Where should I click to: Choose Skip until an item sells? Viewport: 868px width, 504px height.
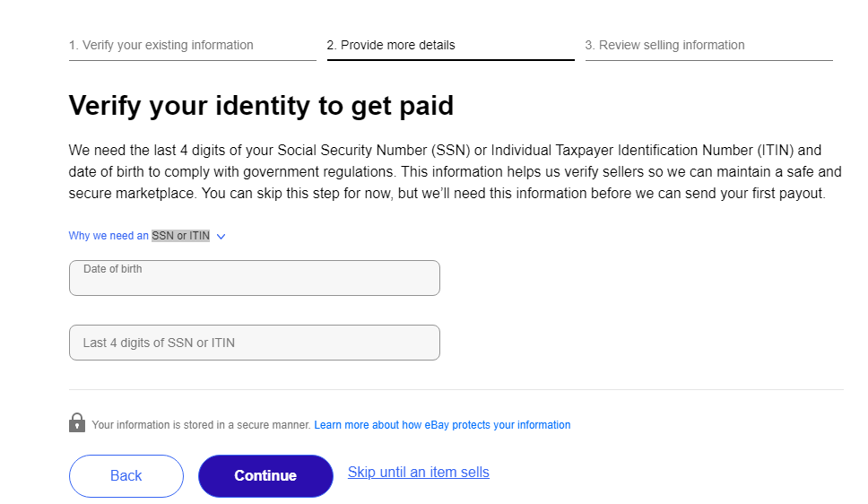[x=419, y=473]
